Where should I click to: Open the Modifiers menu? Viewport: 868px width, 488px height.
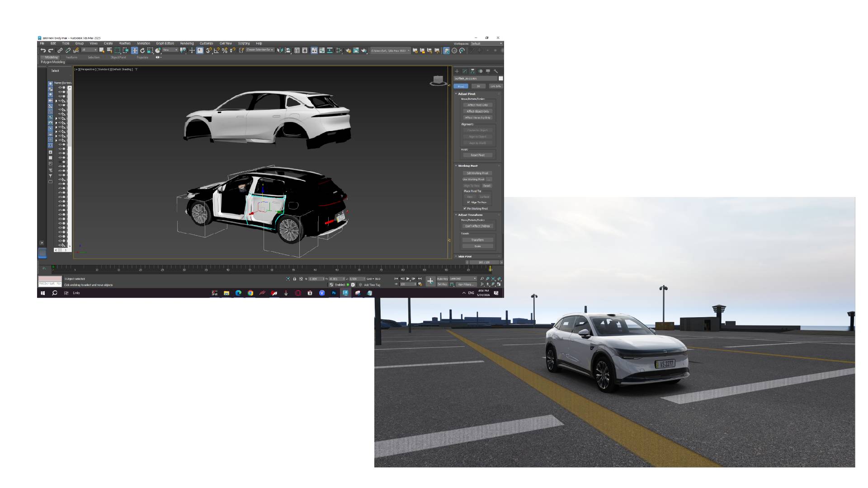pyautogui.click(x=125, y=43)
